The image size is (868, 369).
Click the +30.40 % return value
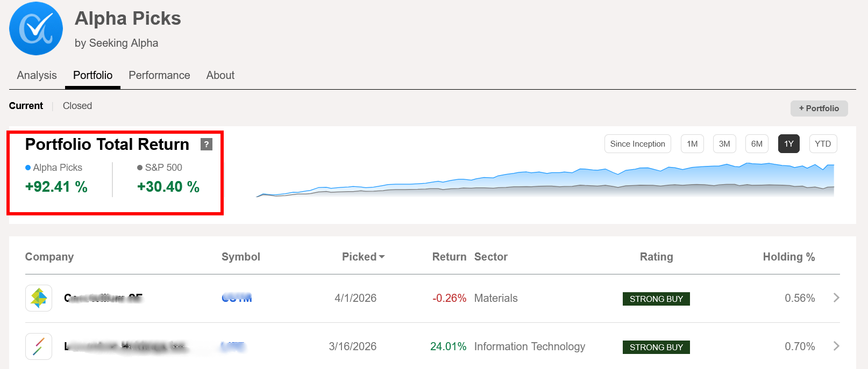click(x=168, y=187)
